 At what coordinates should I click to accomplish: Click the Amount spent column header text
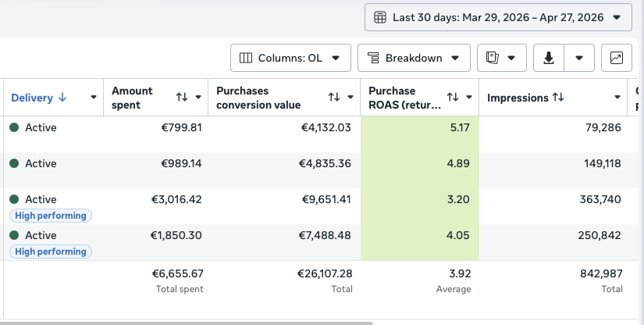click(132, 98)
